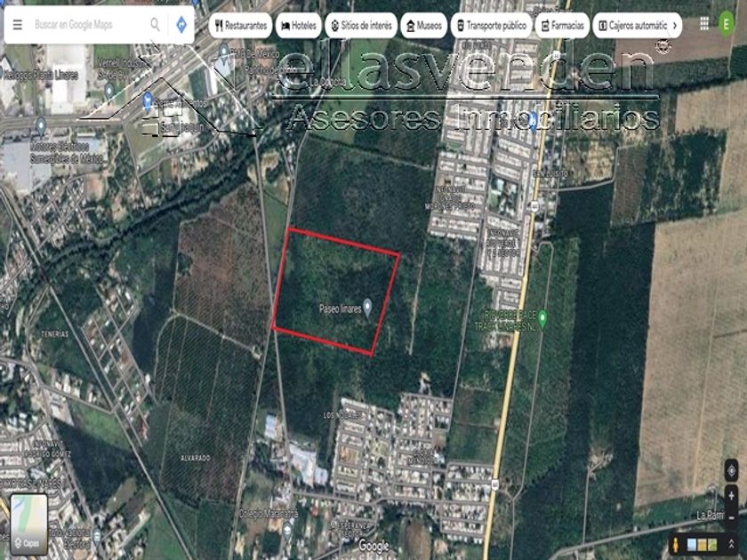
Task: Click the TENERÍAS neighborhood label
Action: coord(55,334)
